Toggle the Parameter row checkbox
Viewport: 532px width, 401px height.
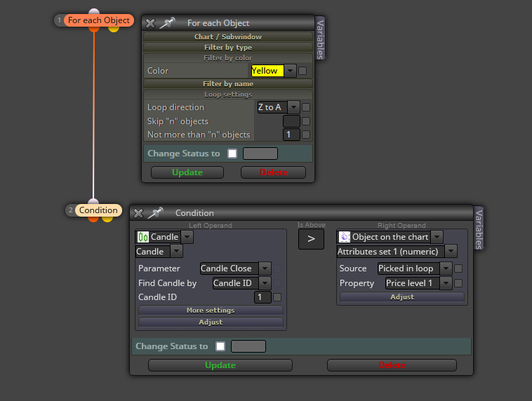point(277,269)
